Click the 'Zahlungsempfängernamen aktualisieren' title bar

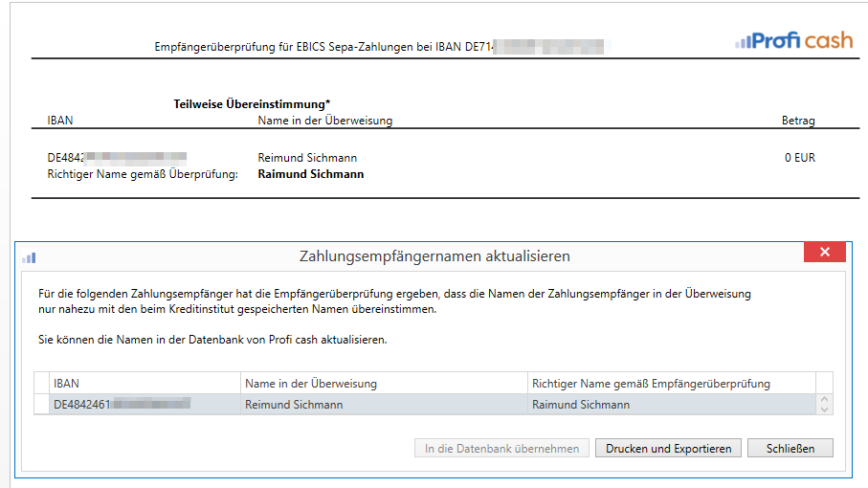[434, 256]
